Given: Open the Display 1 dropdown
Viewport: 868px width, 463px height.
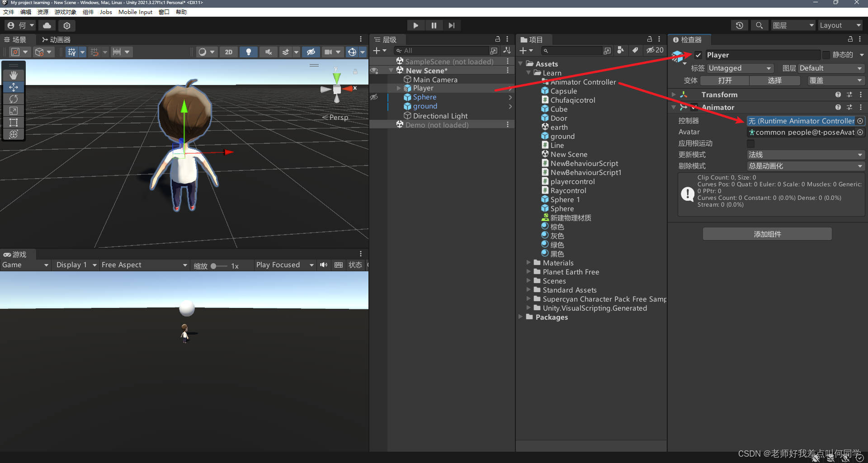Looking at the screenshot, I should click(76, 265).
